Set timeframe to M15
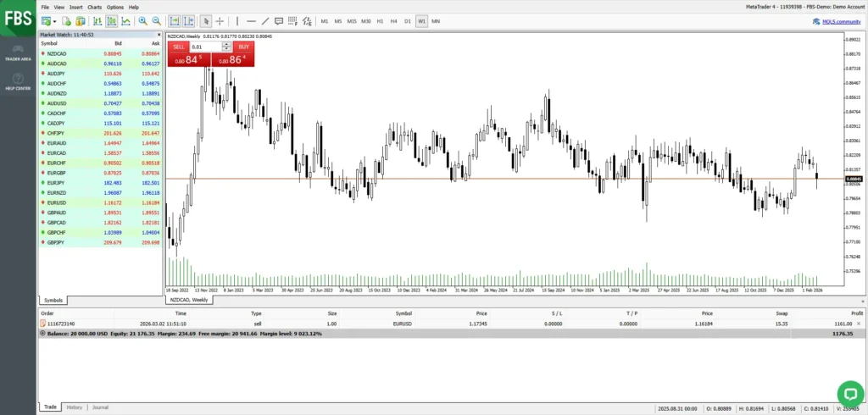The width and height of the screenshot is (868, 415). [x=352, y=21]
